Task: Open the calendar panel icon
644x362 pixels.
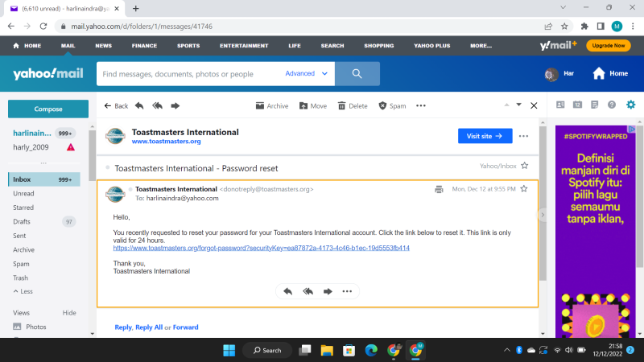Action: click(577, 105)
